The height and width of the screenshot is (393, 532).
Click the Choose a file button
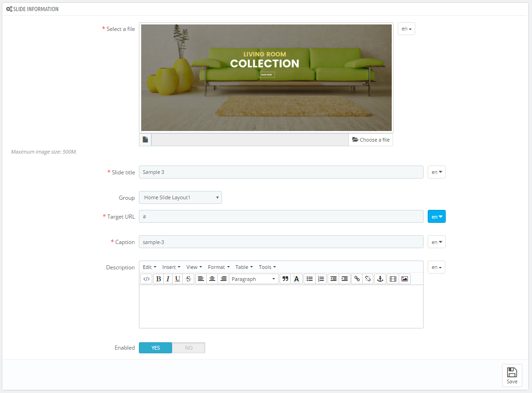pyautogui.click(x=371, y=140)
